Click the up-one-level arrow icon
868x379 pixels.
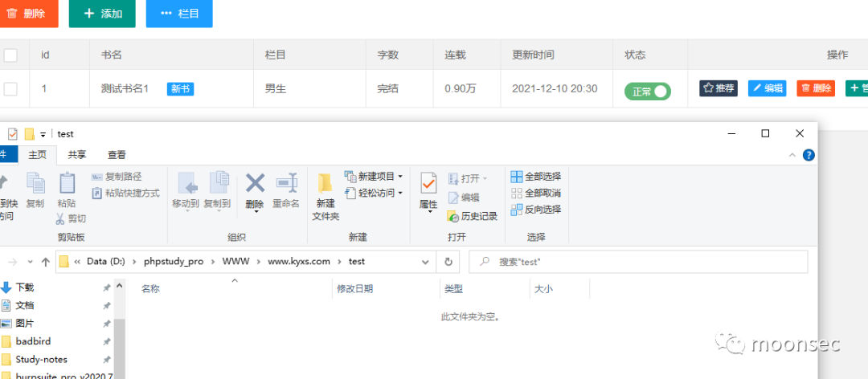click(x=45, y=262)
